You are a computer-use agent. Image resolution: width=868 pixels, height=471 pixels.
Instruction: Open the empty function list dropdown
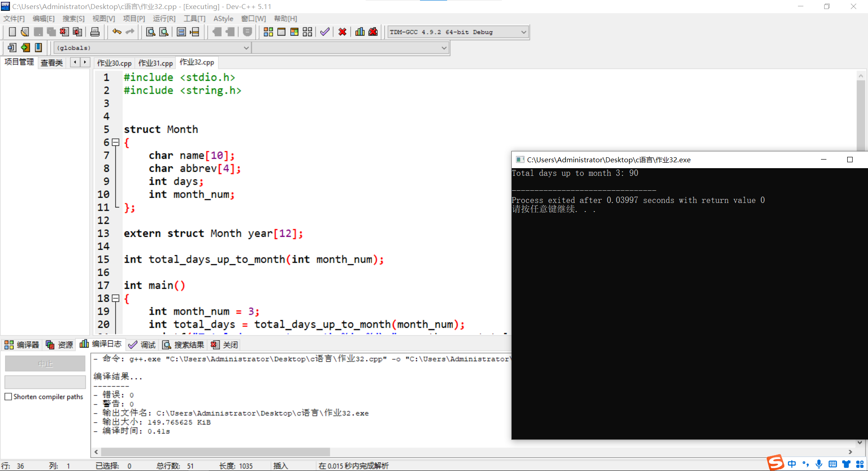(x=444, y=48)
